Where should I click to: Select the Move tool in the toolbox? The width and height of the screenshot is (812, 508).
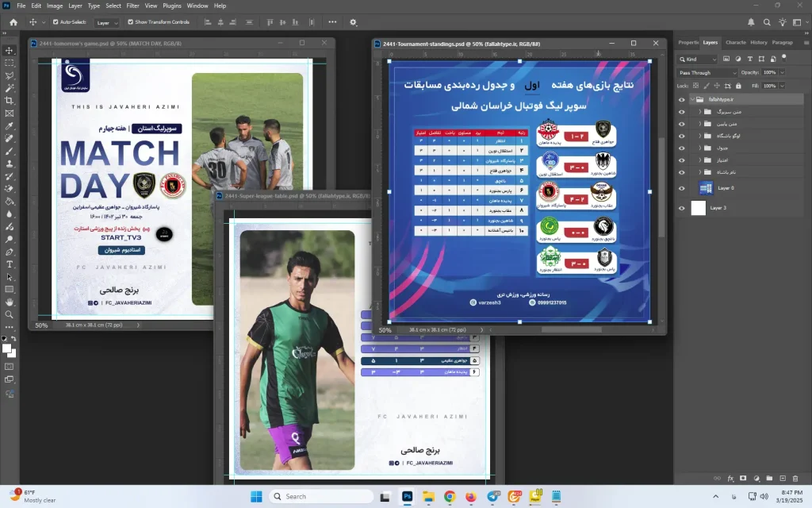[x=10, y=50]
